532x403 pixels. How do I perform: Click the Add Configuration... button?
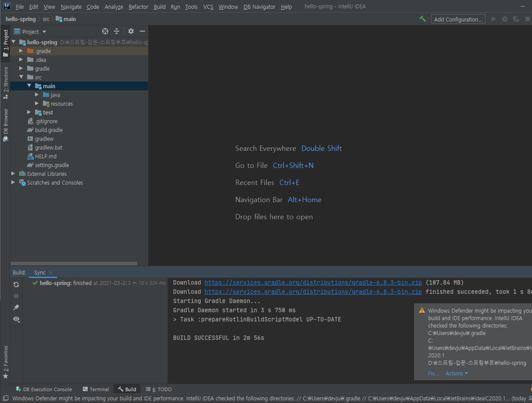tap(458, 19)
